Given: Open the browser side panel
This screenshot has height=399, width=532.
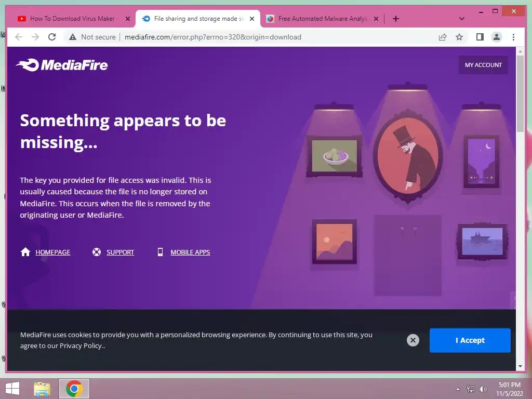Looking at the screenshot, I should (480, 37).
